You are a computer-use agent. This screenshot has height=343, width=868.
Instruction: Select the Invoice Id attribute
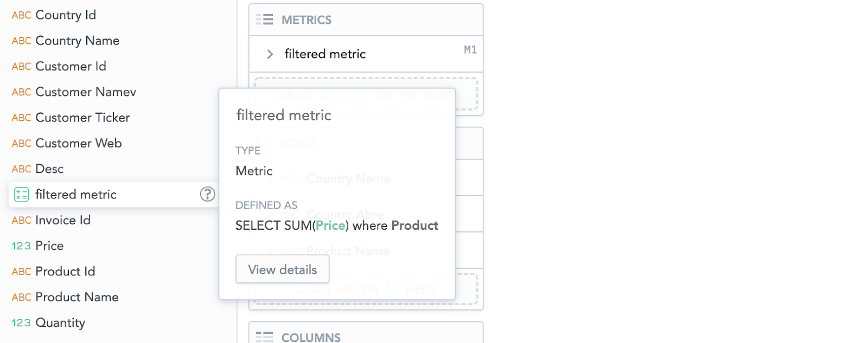point(62,220)
